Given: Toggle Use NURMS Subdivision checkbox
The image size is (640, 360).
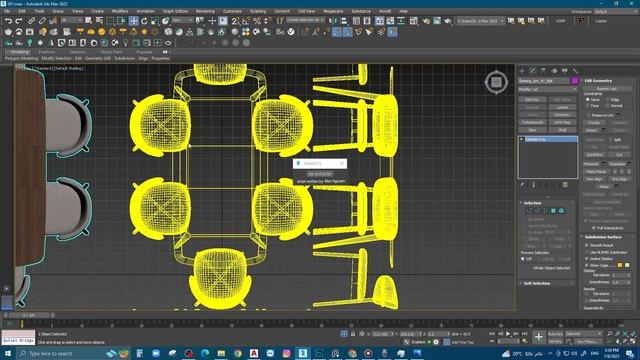Looking at the screenshot, I should click(x=587, y=252).
